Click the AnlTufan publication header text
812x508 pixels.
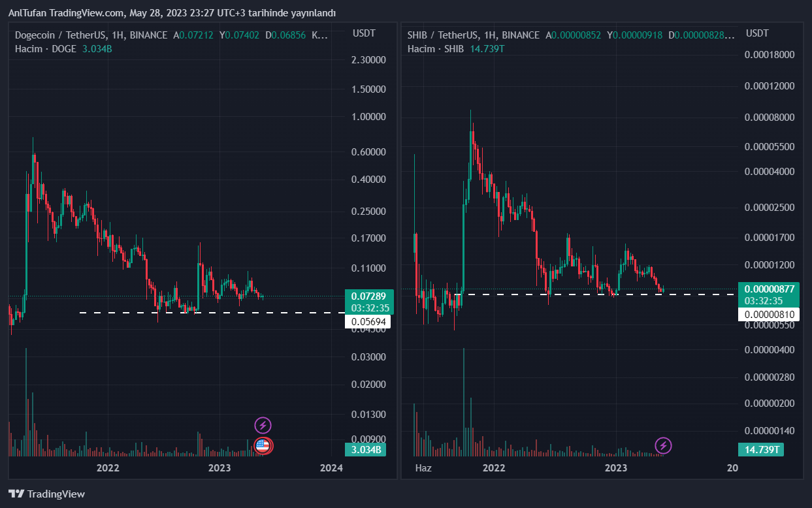click(172, 12)
